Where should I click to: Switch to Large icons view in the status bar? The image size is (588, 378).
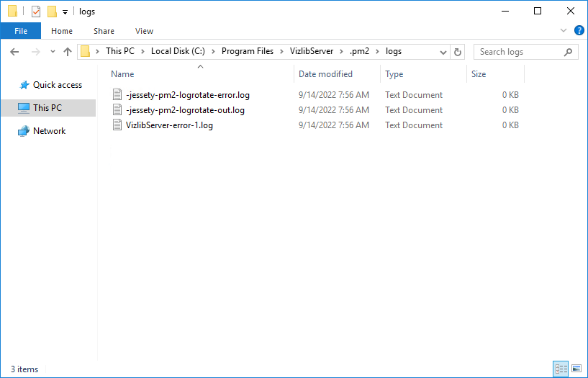point(576,369)
